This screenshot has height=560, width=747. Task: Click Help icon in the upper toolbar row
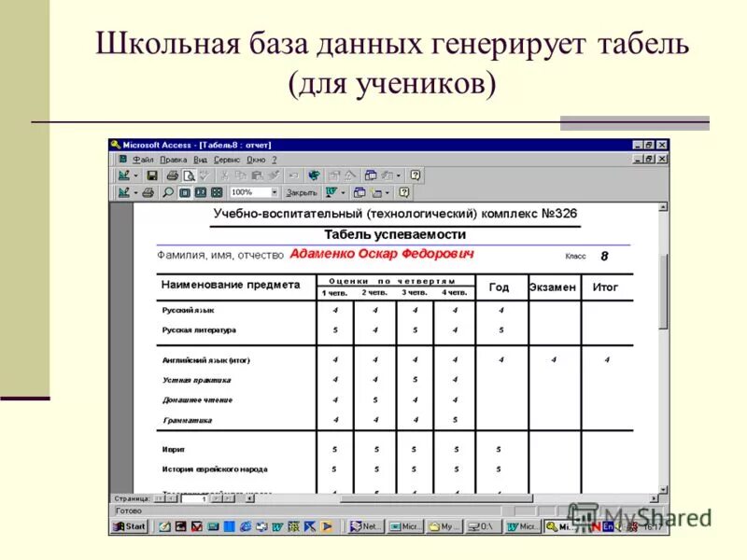click(x=416, y=175)
